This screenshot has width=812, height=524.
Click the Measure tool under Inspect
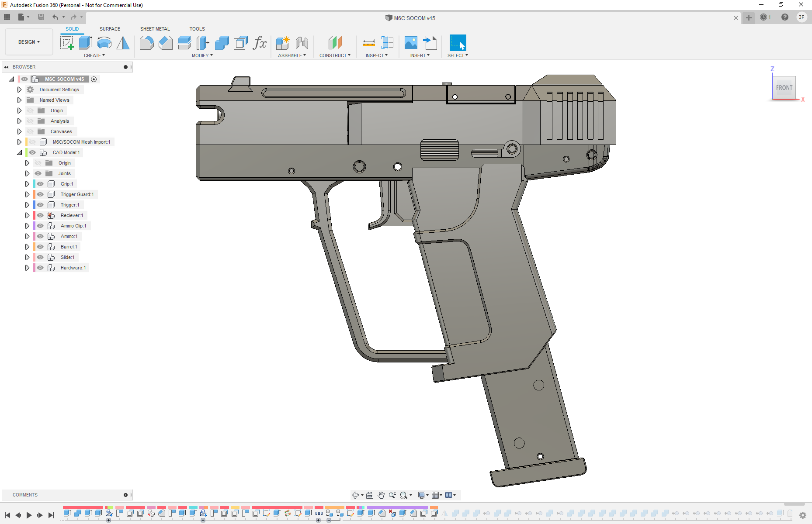coord(368,43)
